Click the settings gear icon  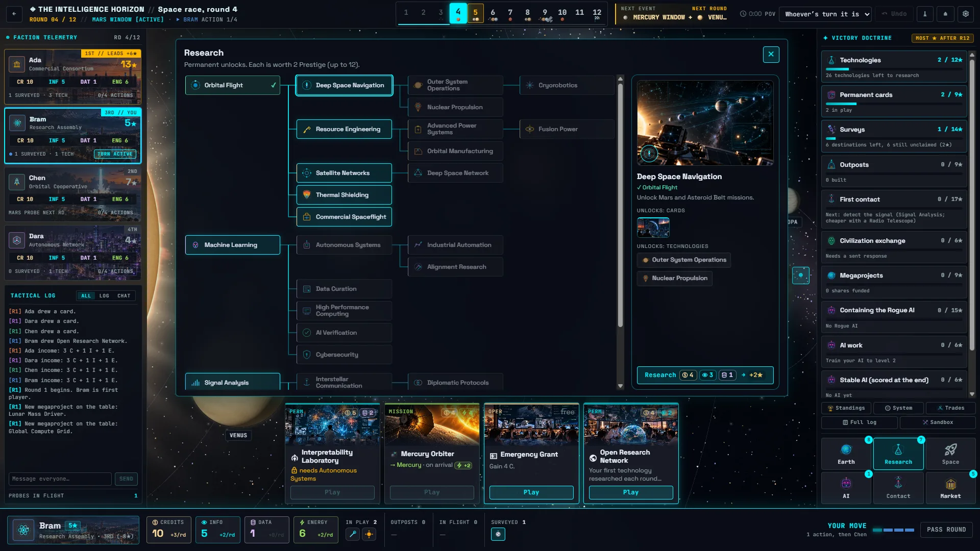tap(965, 14)
